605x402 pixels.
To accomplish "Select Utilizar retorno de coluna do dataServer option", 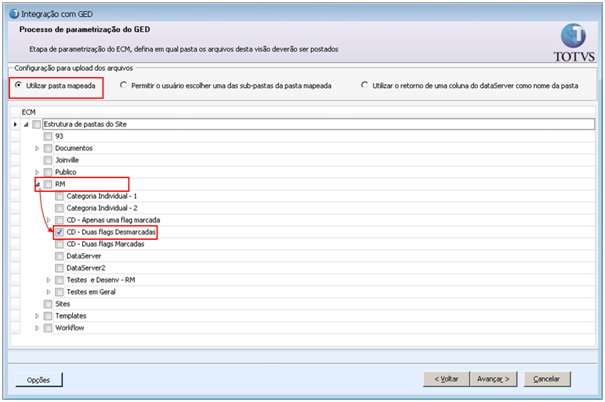I will pos(364,85).
